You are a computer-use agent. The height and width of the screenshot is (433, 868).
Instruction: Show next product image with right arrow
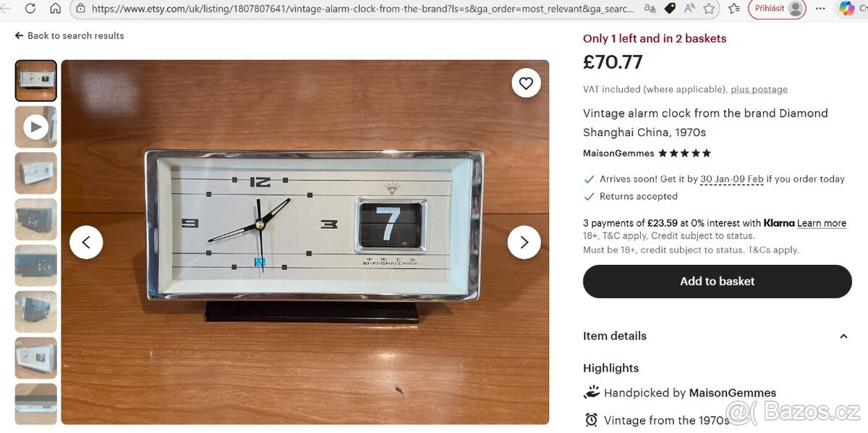point(524,243)
